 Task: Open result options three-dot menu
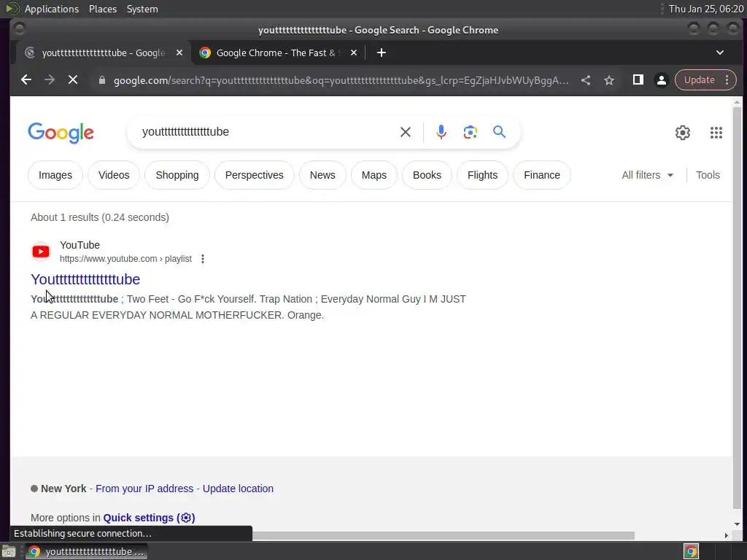203,259
